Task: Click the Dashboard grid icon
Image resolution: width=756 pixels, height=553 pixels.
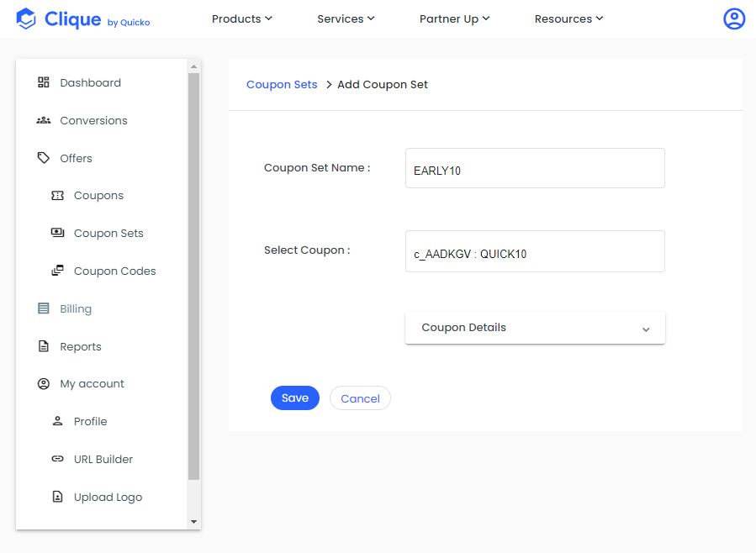Action: click(x=44, y=82)
